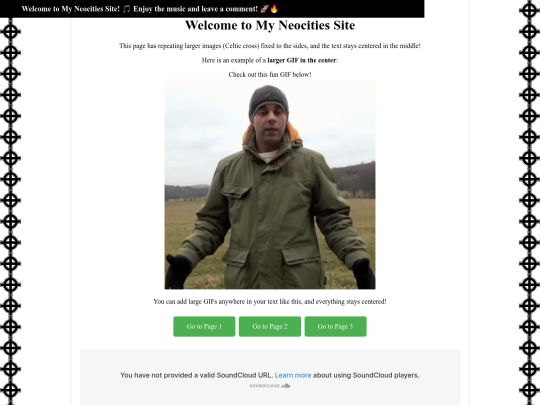Click the SoundCloud cloud logo icon
Image resolution: width=540 pixels, height=405 pixels.
(286, 386)
